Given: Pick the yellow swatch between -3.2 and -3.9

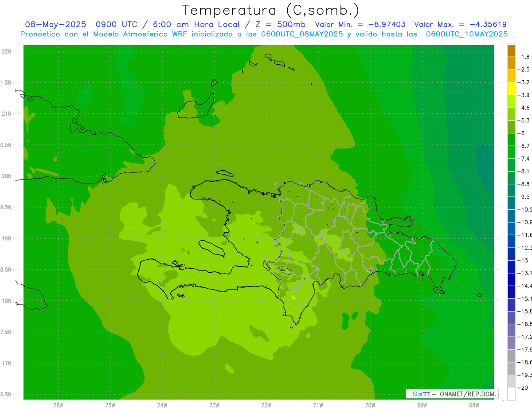Looking at the screenshot, I should (x=511, y=89).
